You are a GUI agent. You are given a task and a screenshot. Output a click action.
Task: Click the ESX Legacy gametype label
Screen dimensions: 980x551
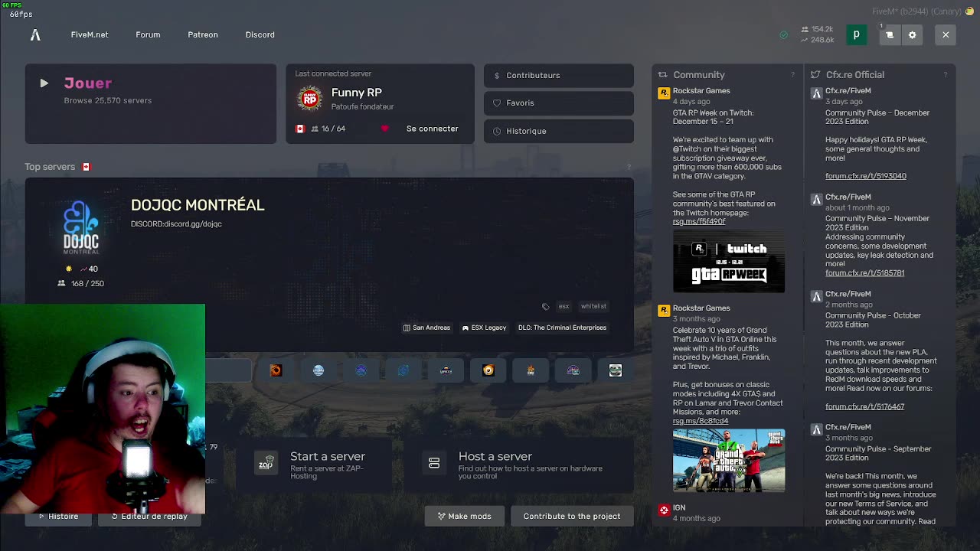click(484, 328)
